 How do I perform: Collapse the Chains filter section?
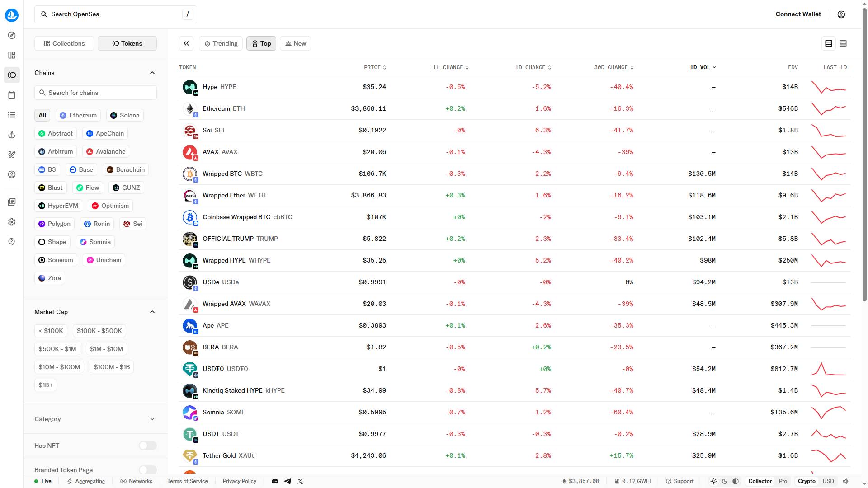[152, 73]
